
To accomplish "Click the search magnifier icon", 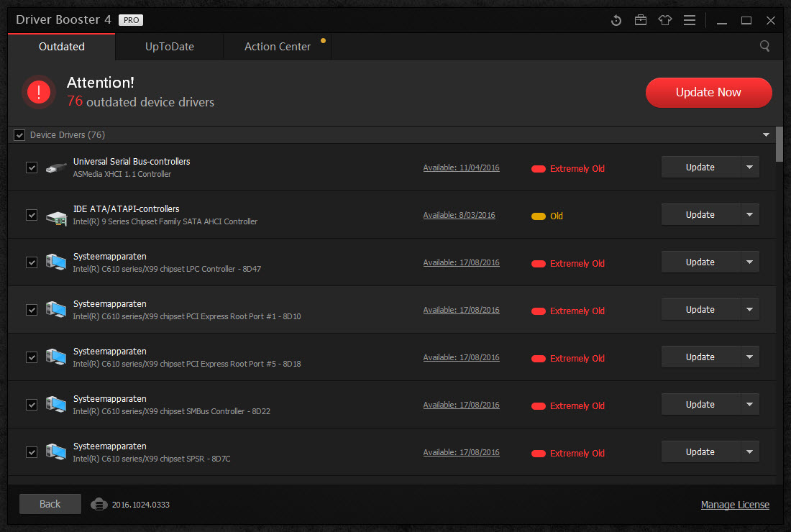I will click(x=765, y=47).
